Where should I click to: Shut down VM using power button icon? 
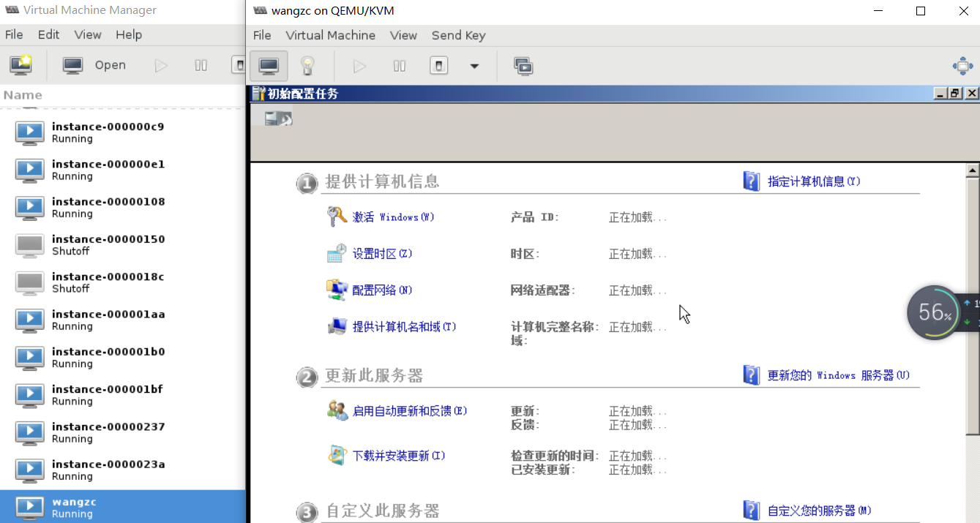[x=438, y=65]
